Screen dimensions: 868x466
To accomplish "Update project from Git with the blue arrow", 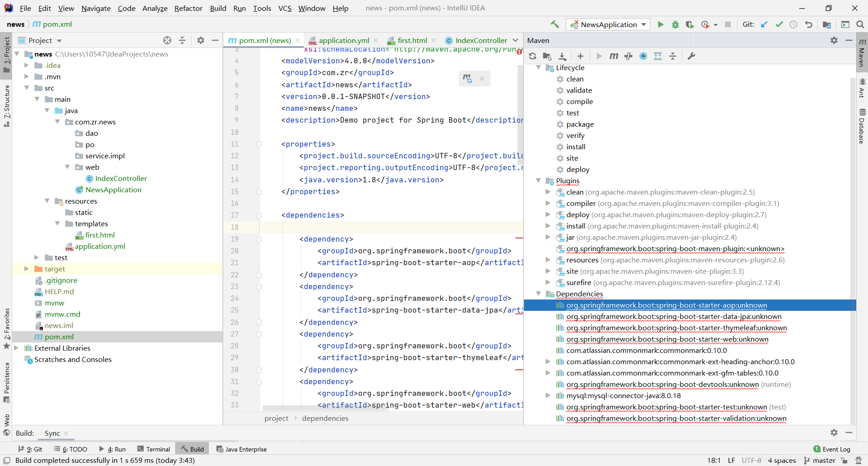I will tap(764, 24).
